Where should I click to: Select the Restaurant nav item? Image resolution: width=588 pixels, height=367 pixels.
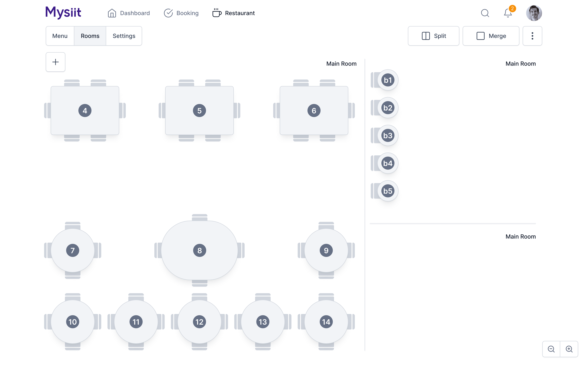234,13
